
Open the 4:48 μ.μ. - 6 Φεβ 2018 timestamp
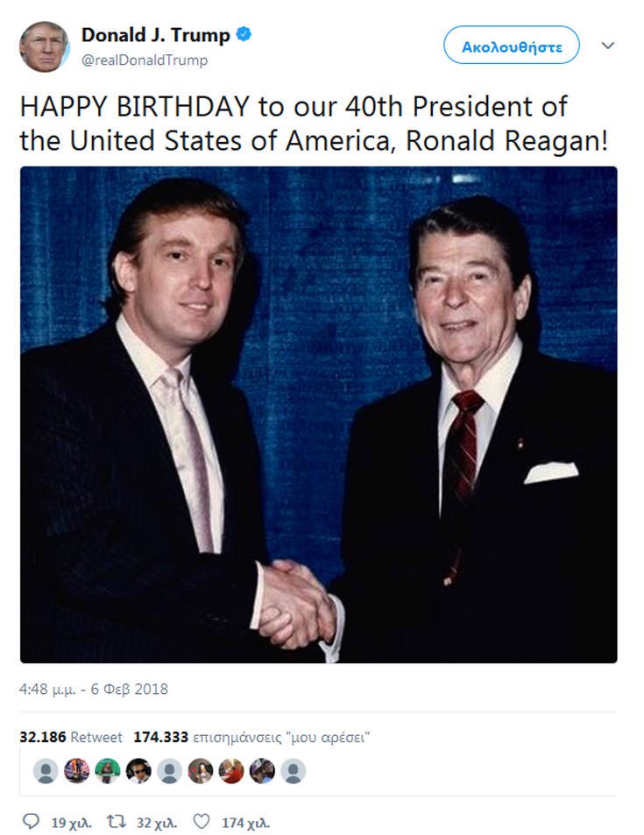[x=94, y=689]
